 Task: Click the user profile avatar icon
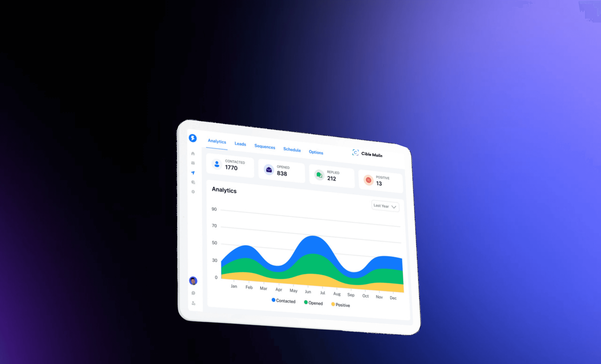(x=193, y=281)
